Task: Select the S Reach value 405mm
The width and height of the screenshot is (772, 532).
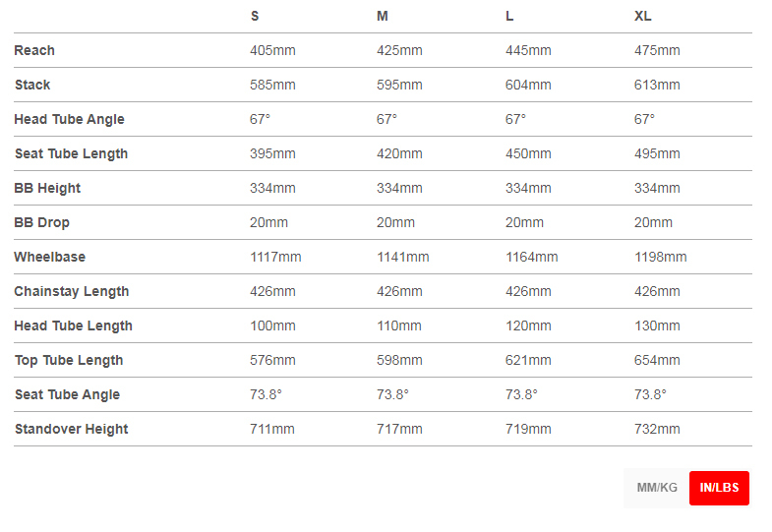Action: tap(272, 50)
